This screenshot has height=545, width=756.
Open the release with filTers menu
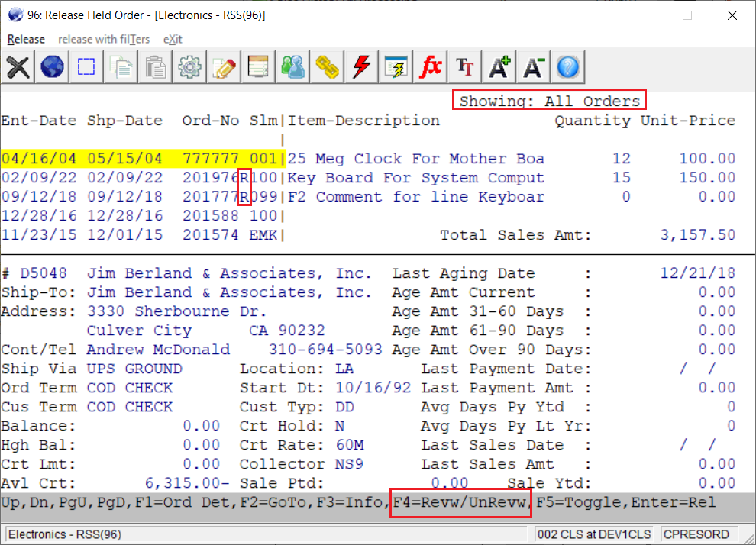104,40
